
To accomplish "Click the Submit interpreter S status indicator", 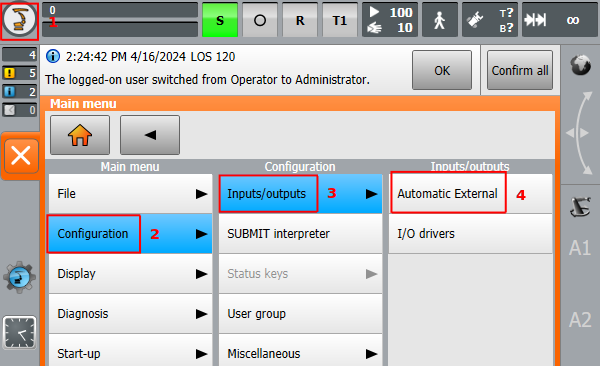I will click(x=220, y=20).
